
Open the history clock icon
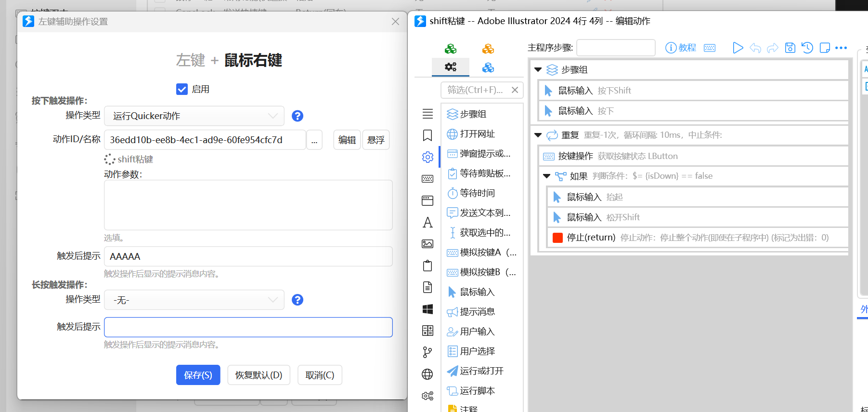807,48
